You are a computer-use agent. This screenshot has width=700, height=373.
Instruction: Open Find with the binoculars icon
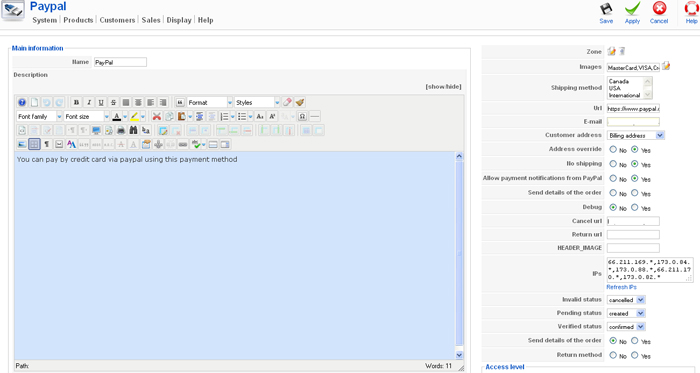pos(133,130)
